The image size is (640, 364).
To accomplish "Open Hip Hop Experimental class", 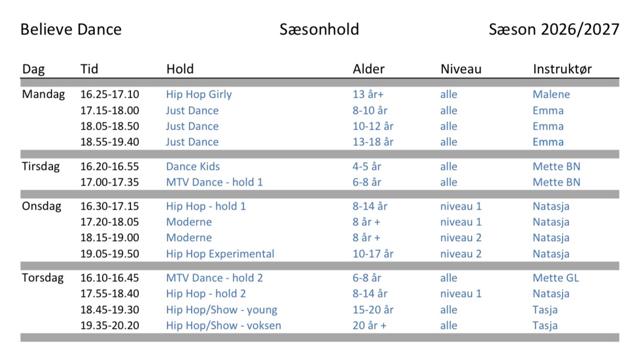I will pos(220,254).
